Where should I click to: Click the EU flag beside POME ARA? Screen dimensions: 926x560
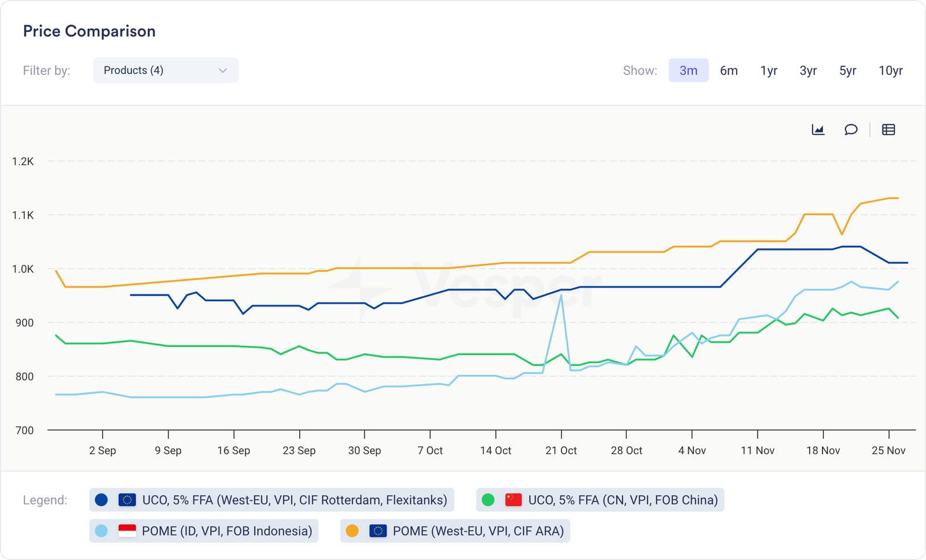[378, 531]
